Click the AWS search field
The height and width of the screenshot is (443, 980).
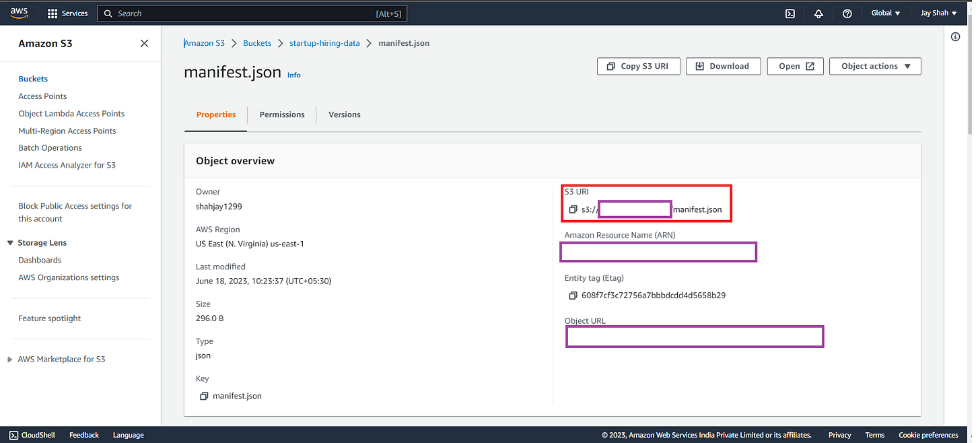pos(252,13)
